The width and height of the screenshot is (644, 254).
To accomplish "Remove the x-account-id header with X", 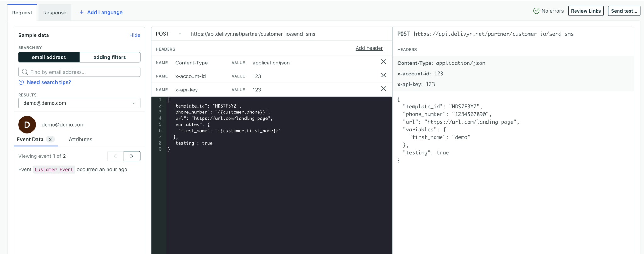I will (x=383, y=75).
